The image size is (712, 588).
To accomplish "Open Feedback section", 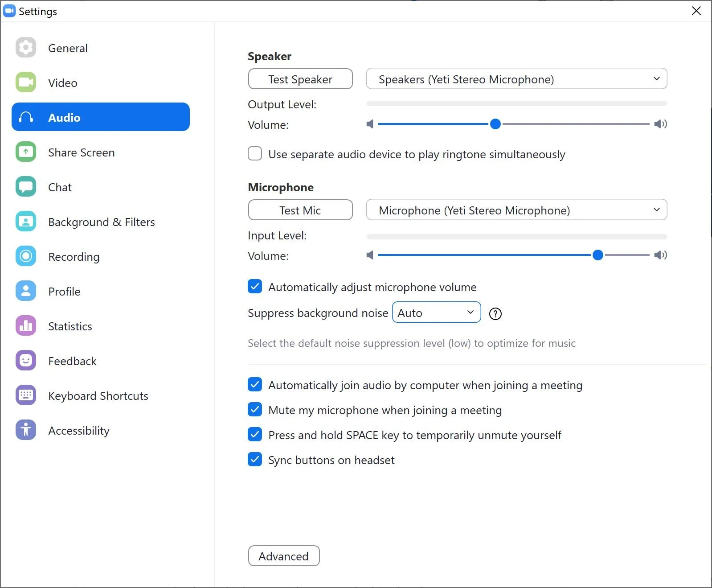I will (101, 361).
